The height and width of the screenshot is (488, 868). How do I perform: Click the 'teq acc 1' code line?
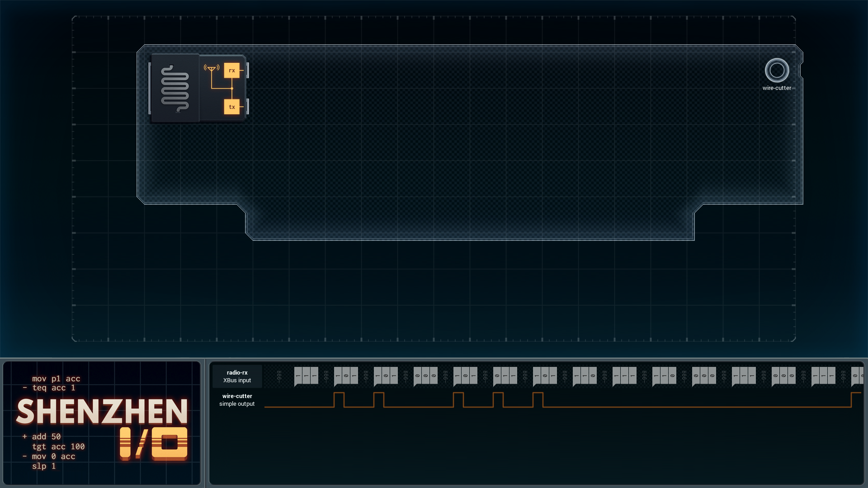click(x=53, y=388)
